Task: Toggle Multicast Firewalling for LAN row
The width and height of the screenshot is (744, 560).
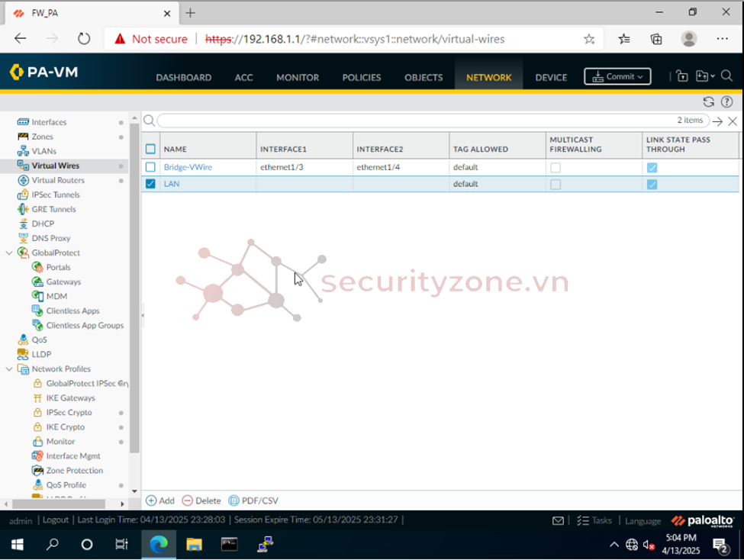Action: [x=556, y=184]
